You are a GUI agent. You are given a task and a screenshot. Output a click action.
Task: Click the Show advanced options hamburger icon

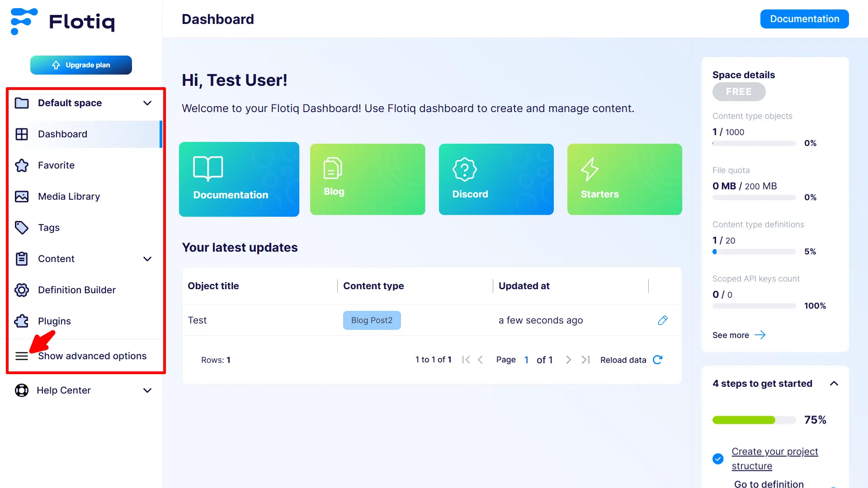22,357
